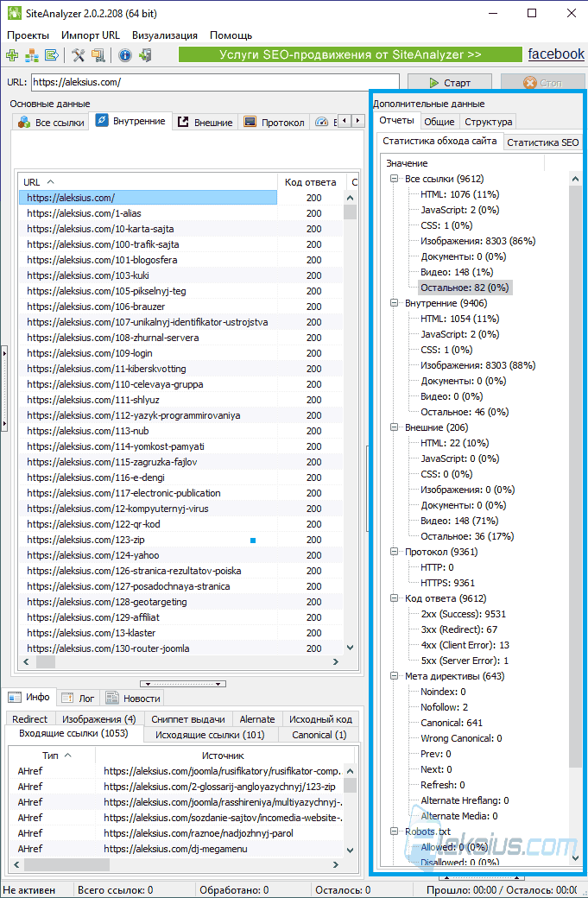Sort by the URL column header
The width and height of the screenshot is (588, 898).
pyautogui.click(x=148, y=182)
